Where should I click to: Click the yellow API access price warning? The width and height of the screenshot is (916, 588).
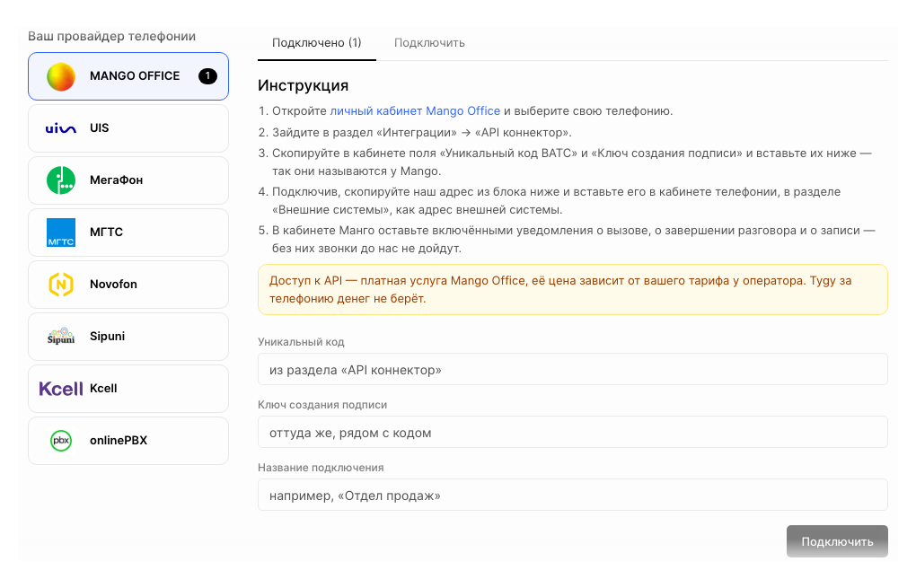pyautogui.click(x=573, y=290)
